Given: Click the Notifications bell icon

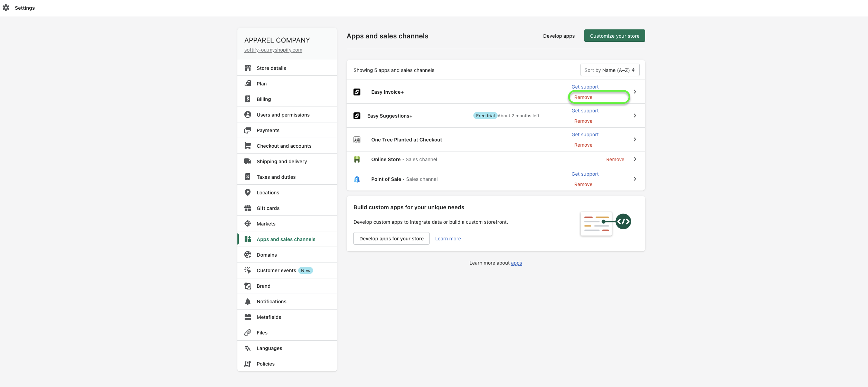Looking at the screenshot, I should click(248, 302).
